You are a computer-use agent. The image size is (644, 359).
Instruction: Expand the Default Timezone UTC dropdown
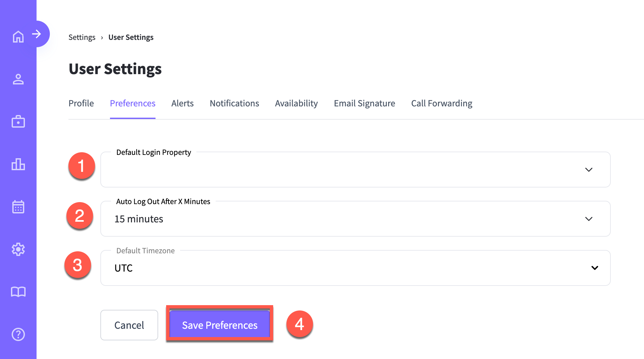coord(355,268)
